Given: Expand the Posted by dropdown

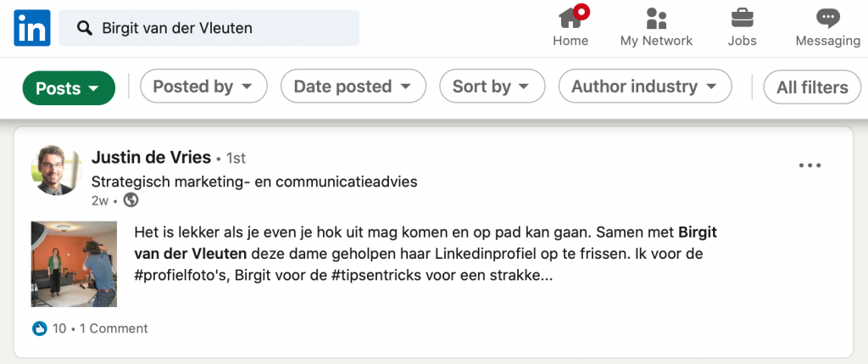Looking at the screenshot, I should [203, 86].
